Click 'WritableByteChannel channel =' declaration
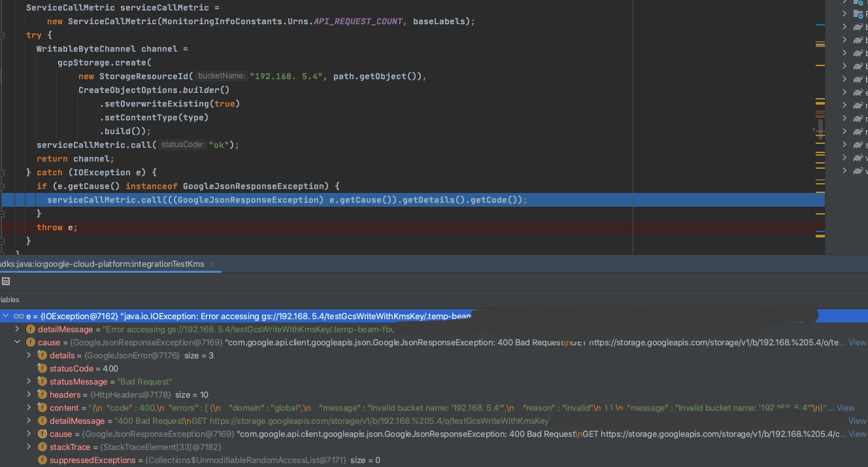Image resolution: width=868 pixels, height=467 pixels. pyautogui.click(x=112, y=48)
